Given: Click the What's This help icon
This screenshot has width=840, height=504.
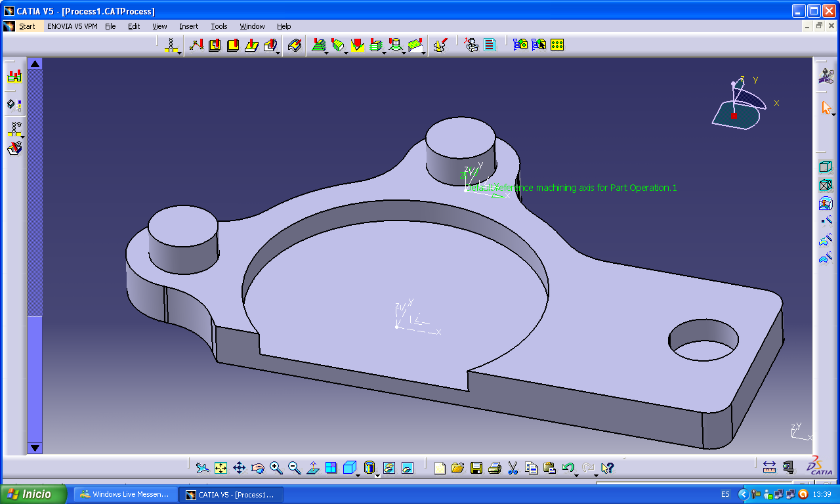Looking at the screenshot, I should point(607,468).
